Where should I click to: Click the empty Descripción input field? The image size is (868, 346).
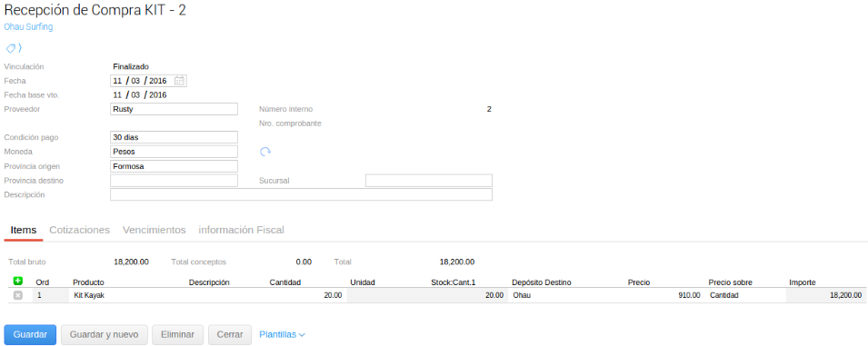click(x=301, y=194)
